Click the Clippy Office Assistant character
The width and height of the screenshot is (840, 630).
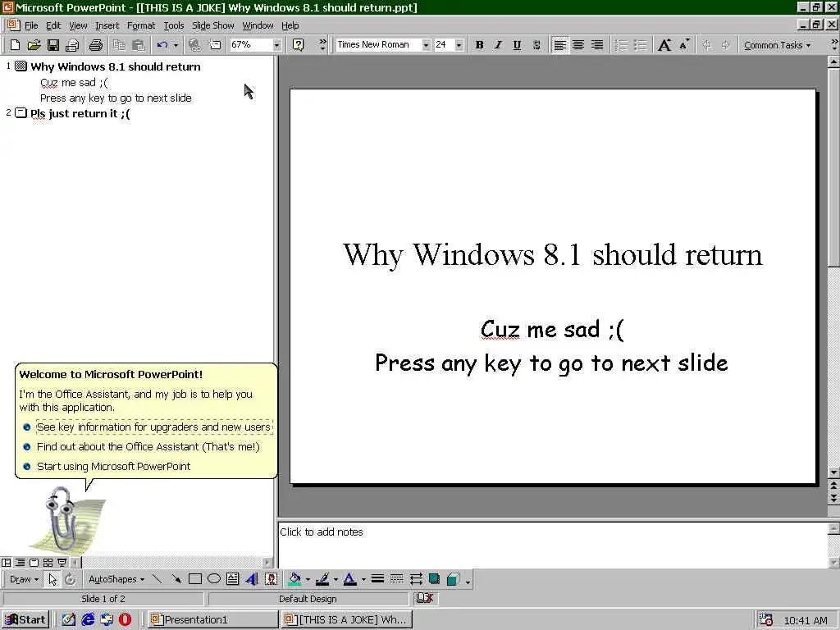(68, 519)
